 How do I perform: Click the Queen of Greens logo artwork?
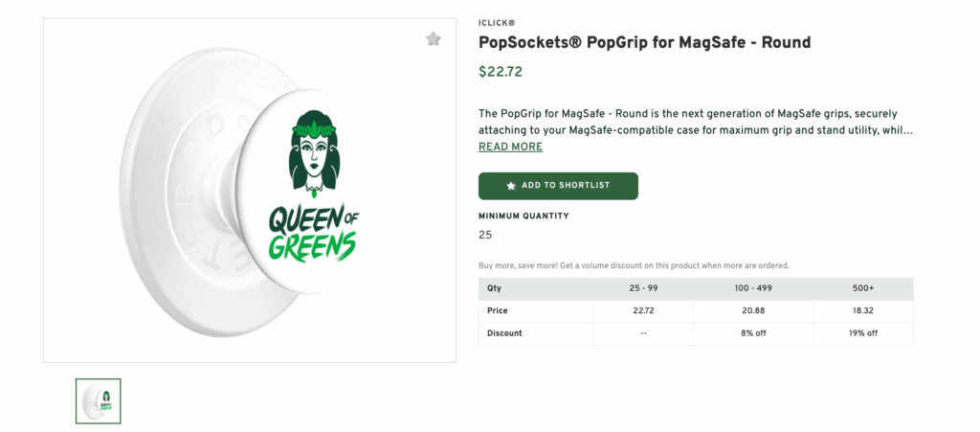pos(312,196)
